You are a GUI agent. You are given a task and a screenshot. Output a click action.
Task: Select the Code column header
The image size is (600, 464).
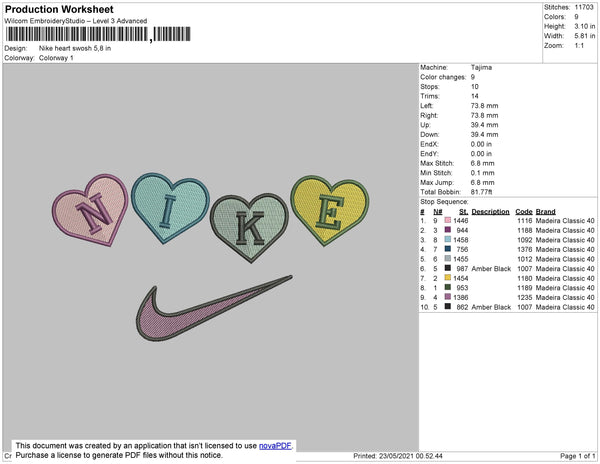pos(524,212)
